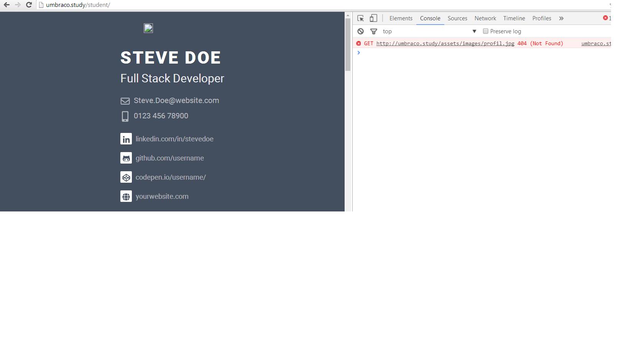Click the envelope email icon
The height and width of the screenshot is (362, 644).
pyautogui.click(x=125, y=101)
